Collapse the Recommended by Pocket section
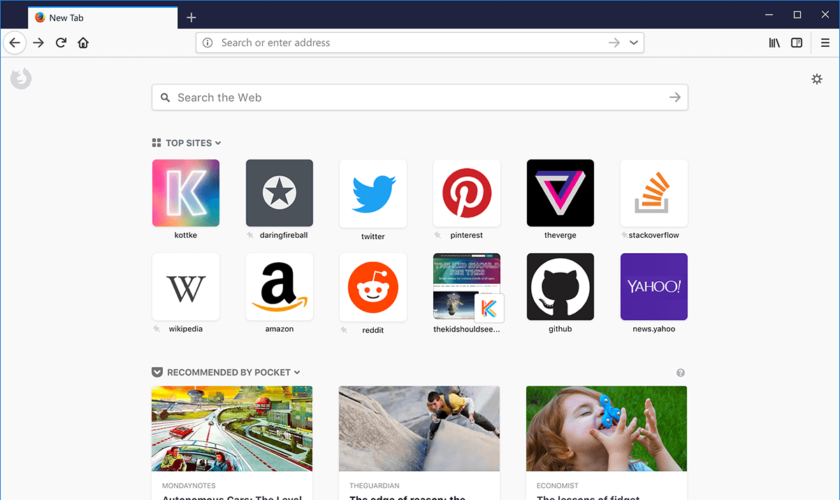This screenshot has height=500, width=840. tap(226, 372)
